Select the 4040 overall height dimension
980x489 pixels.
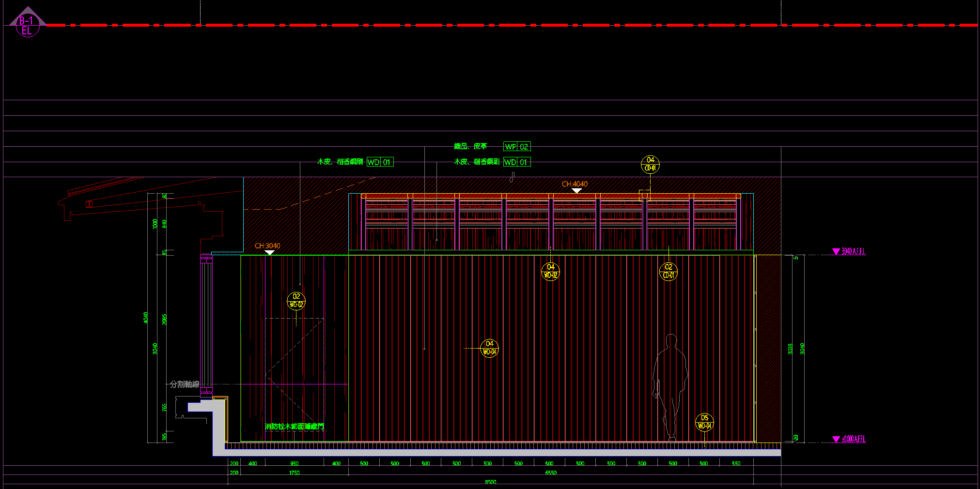[x=145, y=318]
